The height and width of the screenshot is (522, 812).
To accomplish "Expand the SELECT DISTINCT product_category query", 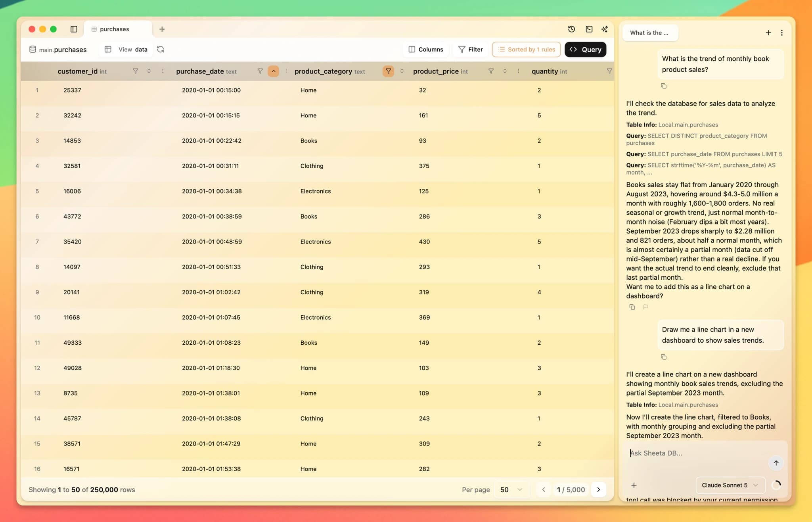I will tap(697, 139).
